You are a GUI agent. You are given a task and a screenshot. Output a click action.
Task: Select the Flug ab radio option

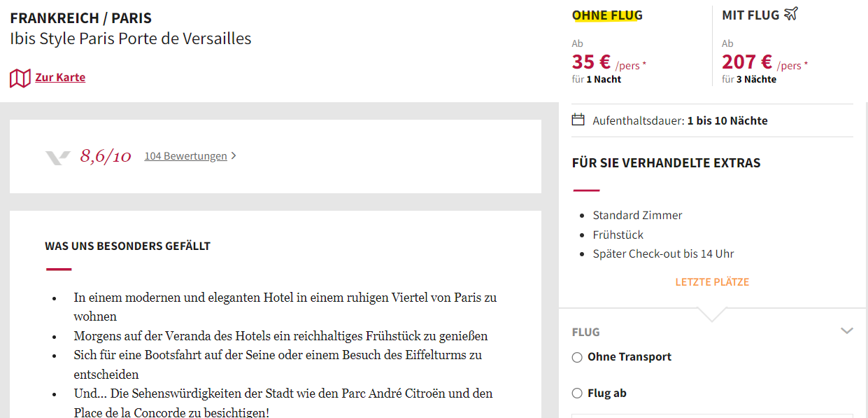click(x=577, y=393)
